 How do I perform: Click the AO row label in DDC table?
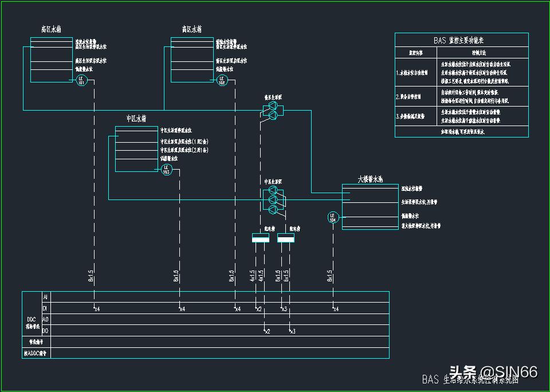point(46,319)
